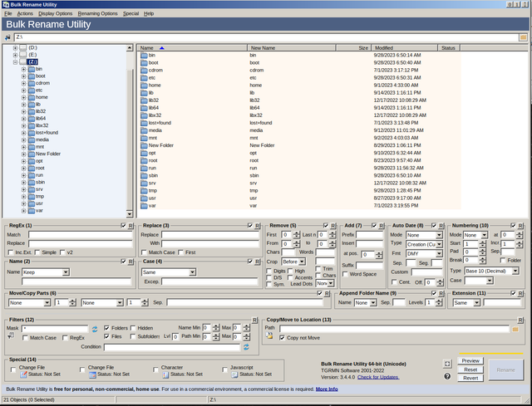
Task: Open the Display Options menu
Action: click(56, 13)
